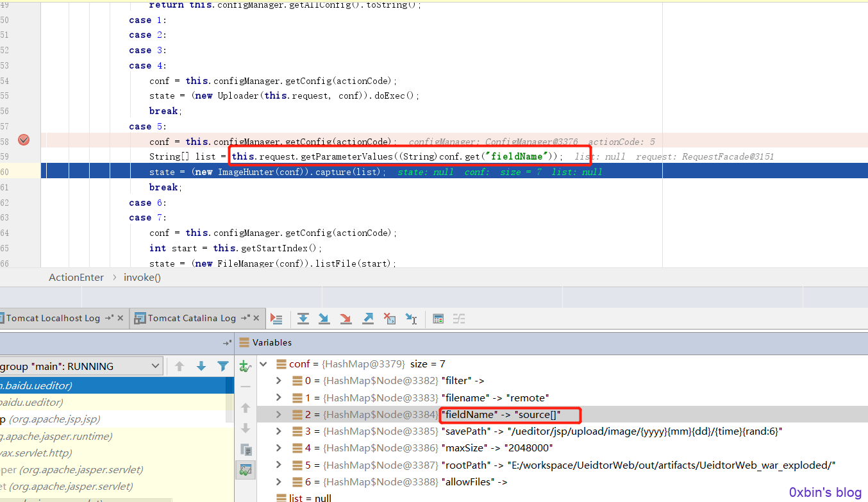Click the previous frame up arrow
The image size is (868, 502).
click(x=179, y=366)
